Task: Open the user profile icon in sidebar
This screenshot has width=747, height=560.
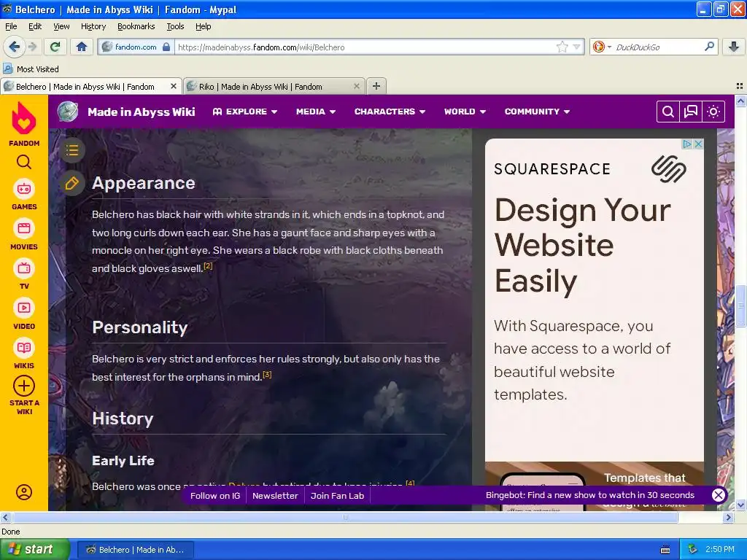Action: click(x=24, y=492)
